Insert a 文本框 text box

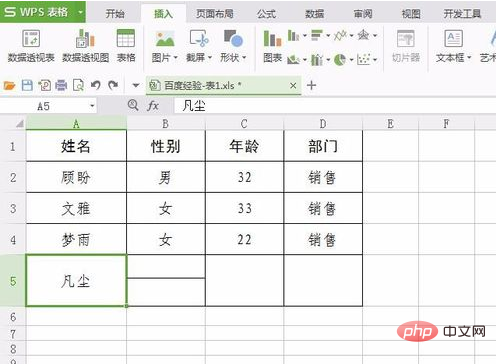point(453,46)
